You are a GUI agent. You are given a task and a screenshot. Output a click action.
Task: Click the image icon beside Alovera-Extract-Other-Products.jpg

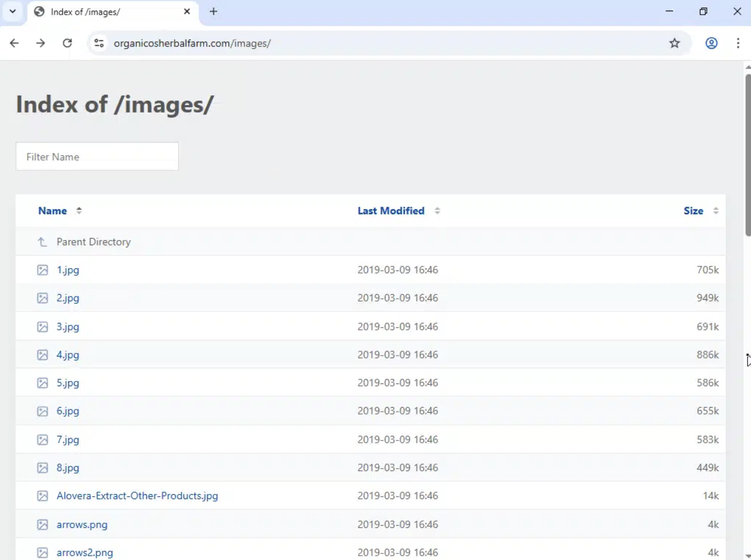pyautogui.click(x=43, y=496)
